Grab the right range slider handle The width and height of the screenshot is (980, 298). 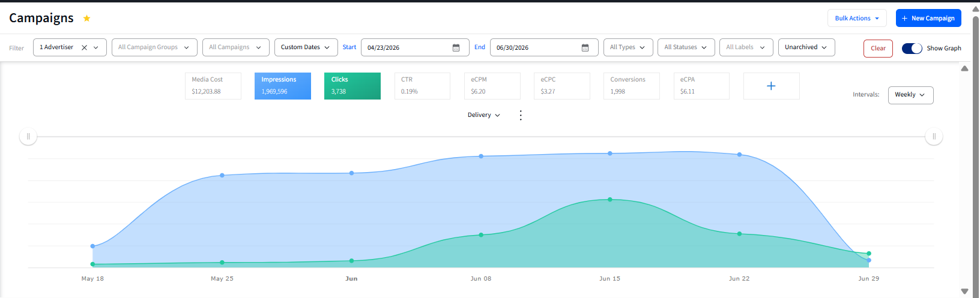(x=934, y=137)
